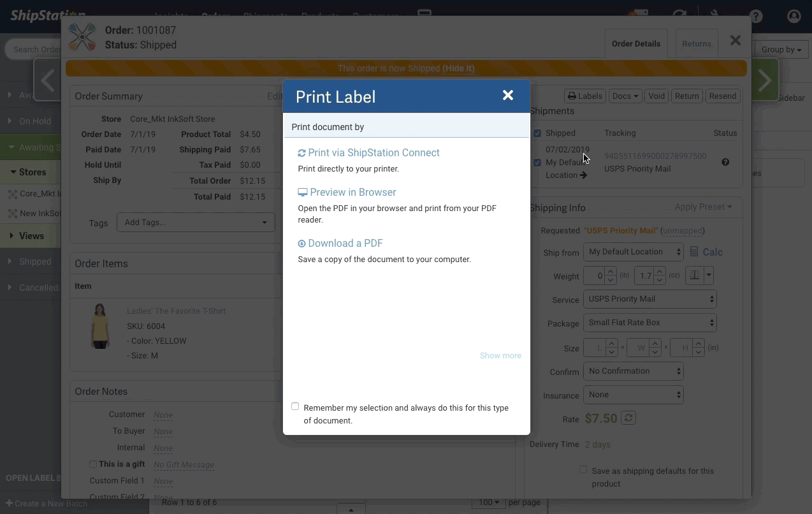Toggle the This is a gift checkbox
The width and height of the screenshot is (812, 514).
pyautogui.click(x=93, y=464)
